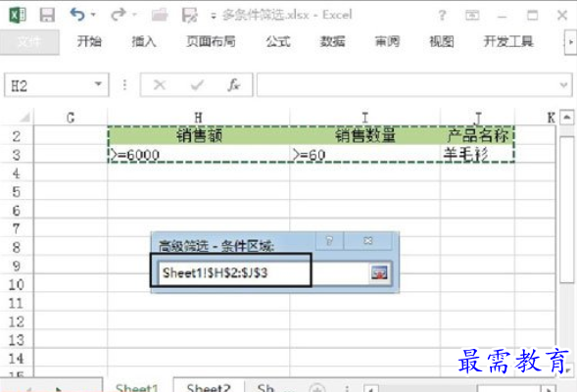Open Excel Help question mark
This screenshot has width=577, height=392.
(442, 15)
